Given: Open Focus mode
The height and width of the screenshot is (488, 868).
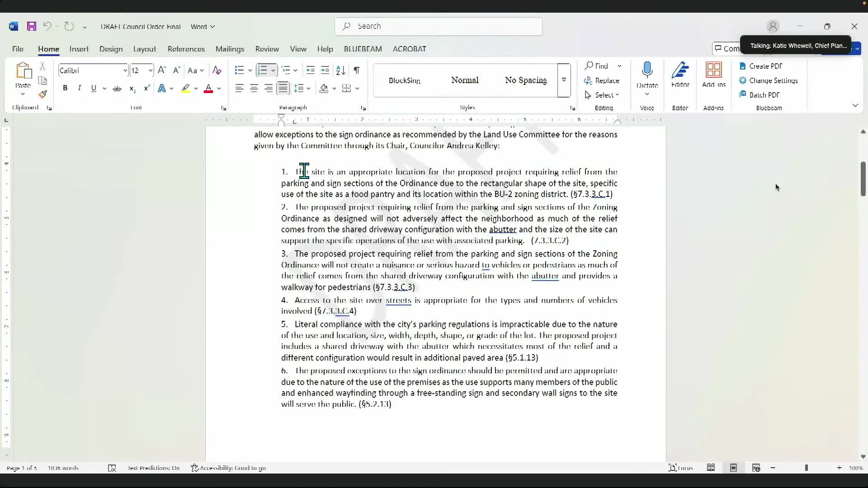Looking at the screenshot, I should coord(680,468).
